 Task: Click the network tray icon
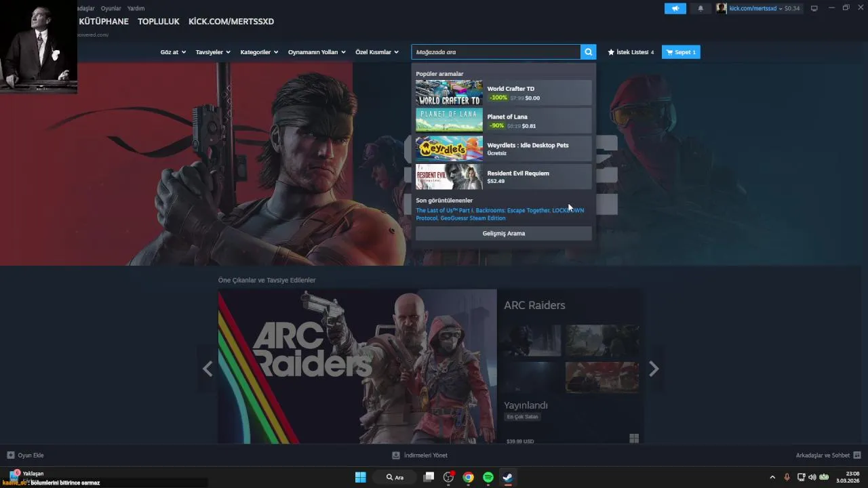[801, 477]
